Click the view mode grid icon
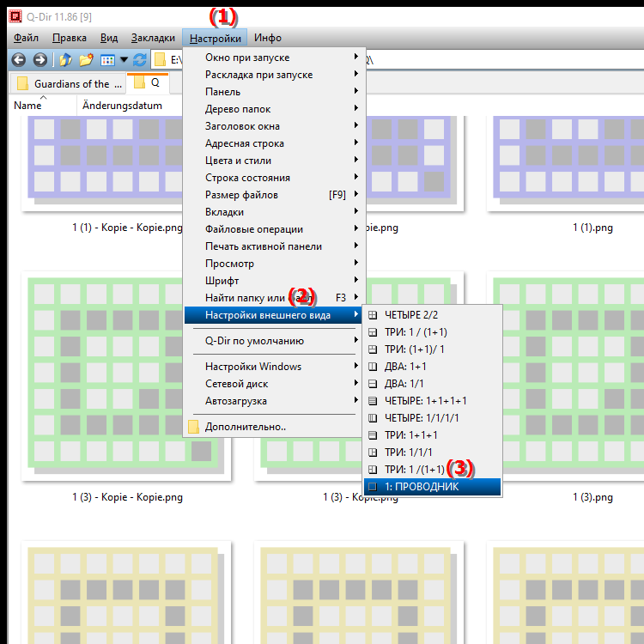This screenshot has width=644, height=644. point(107,60)
